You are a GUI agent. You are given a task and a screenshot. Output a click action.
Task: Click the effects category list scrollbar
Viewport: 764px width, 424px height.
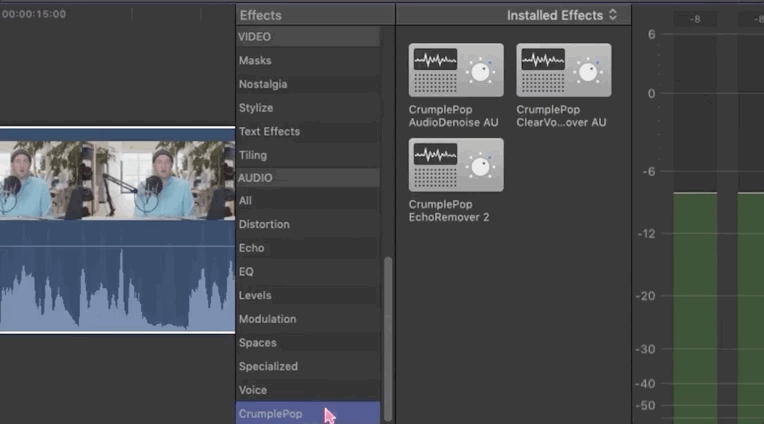point(388,338)
